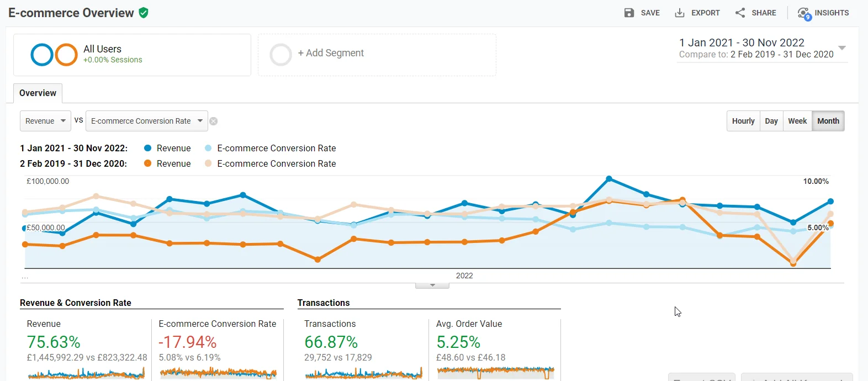Click the 29,752 vs 17,829 text

coord(338,357)
